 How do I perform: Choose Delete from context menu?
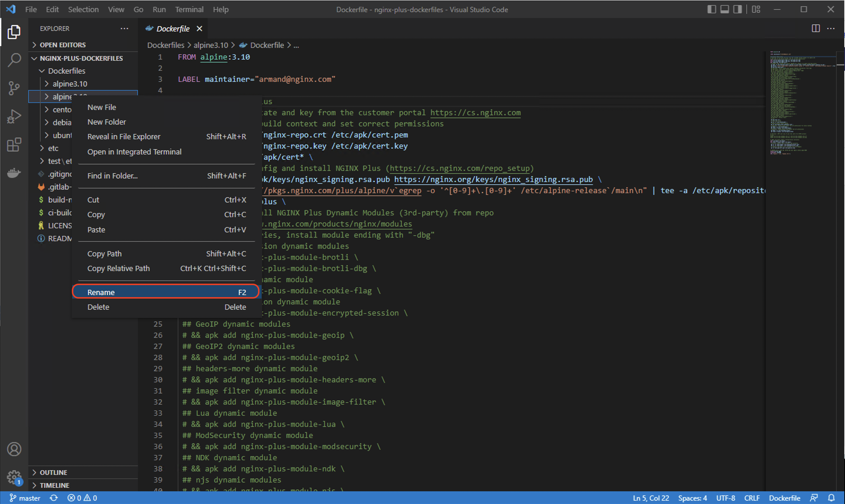[167, 307]
